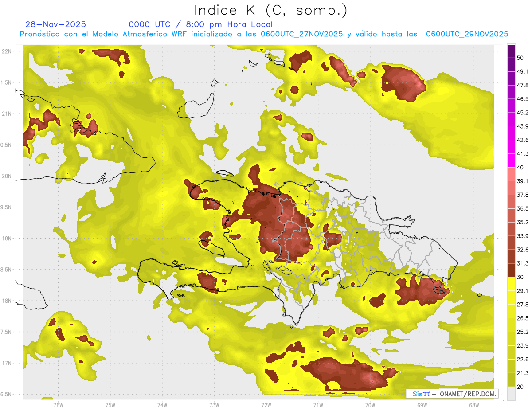
Task: Click the '18N' latitude label
Action: pos(7,301)
